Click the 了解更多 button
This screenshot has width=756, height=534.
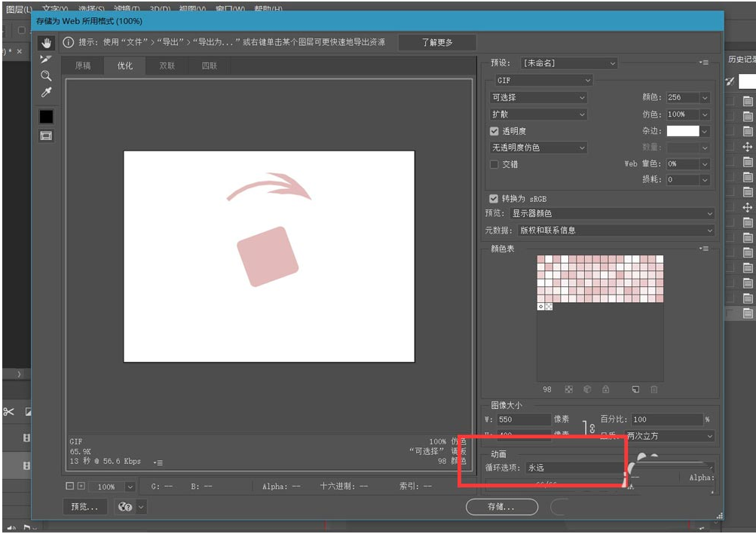click(x=437, y=42)
